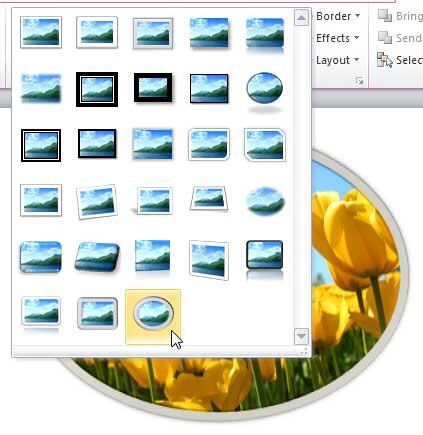The image size is (423, 435).
Task: Apply the Bevel Perspective picture style
Action: coord(97,257)
